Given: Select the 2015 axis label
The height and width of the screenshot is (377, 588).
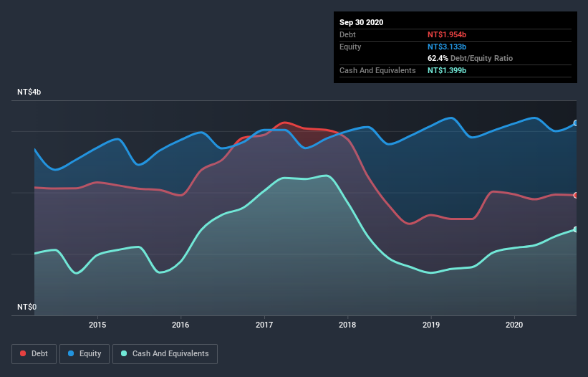Looking at the screenshot, I should [x=97, y=325].
